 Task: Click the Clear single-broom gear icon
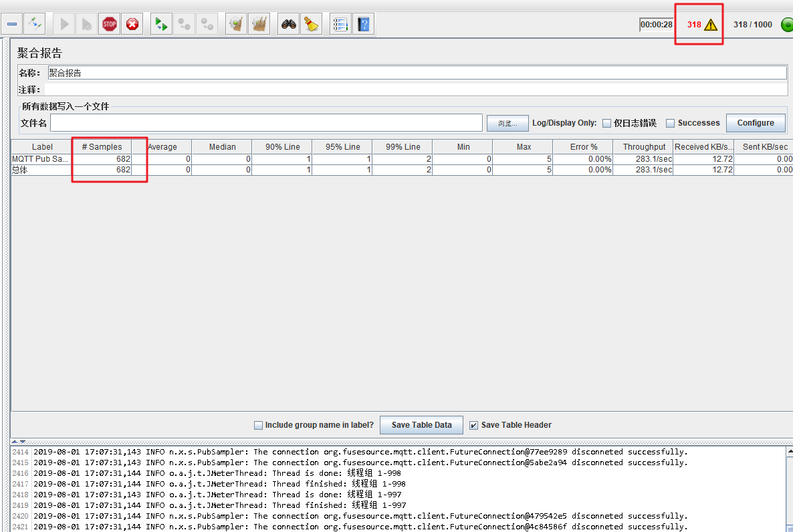coord(236,24)
